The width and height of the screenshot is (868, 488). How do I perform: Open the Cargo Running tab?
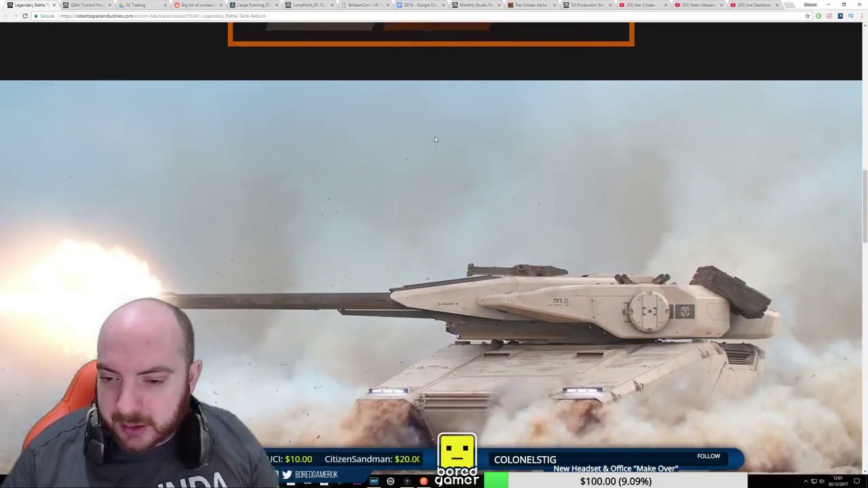click(x=253, y=5)
